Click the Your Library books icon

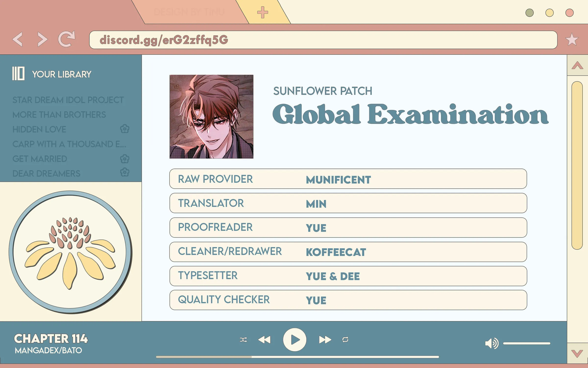[18, 73]
